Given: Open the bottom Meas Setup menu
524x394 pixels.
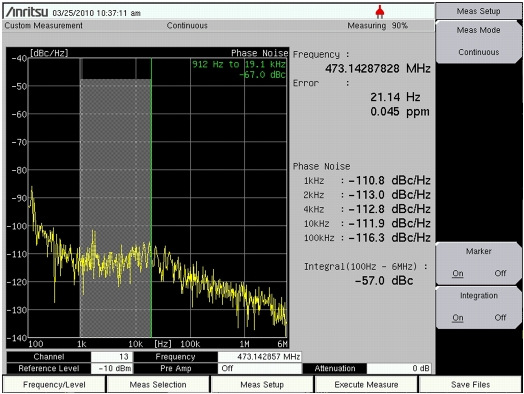Looking at the screenshot, I should click(x=262, y=385).
